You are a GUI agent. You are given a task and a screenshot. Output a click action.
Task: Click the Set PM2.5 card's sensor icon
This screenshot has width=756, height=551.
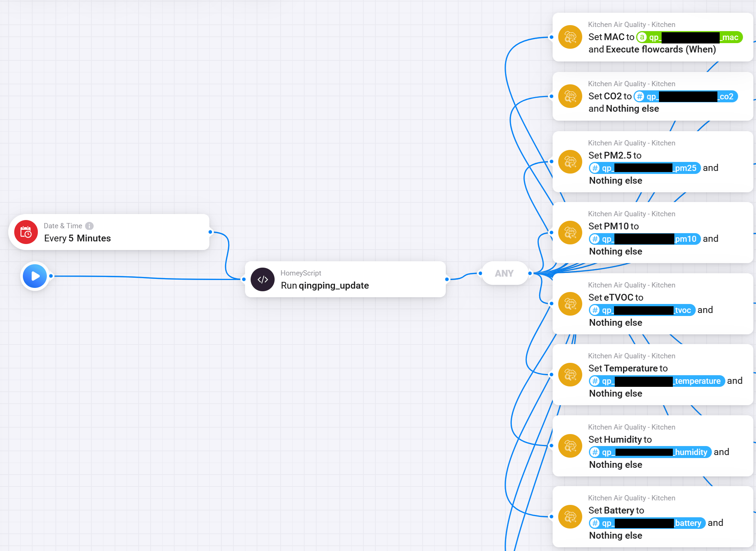pyautogui.click(x=570, y=162)
